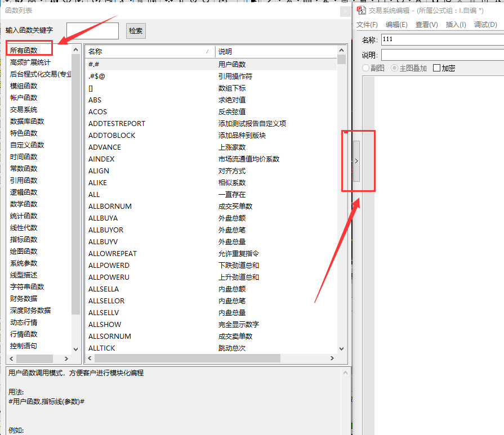This screenshot has height=435, width=504.
Task: Select 帐户函数 category
Action: tap(24, 98)
